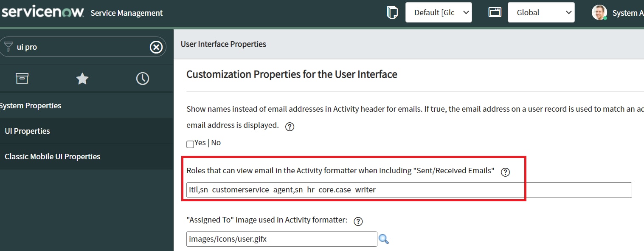Open the update set picker icon

click(x=392, y=12)
